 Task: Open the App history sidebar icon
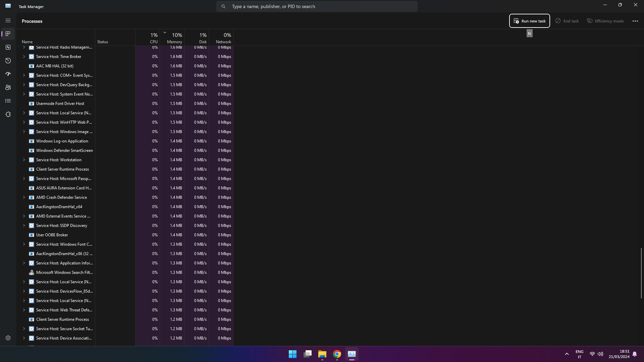[x=8, y=61]
